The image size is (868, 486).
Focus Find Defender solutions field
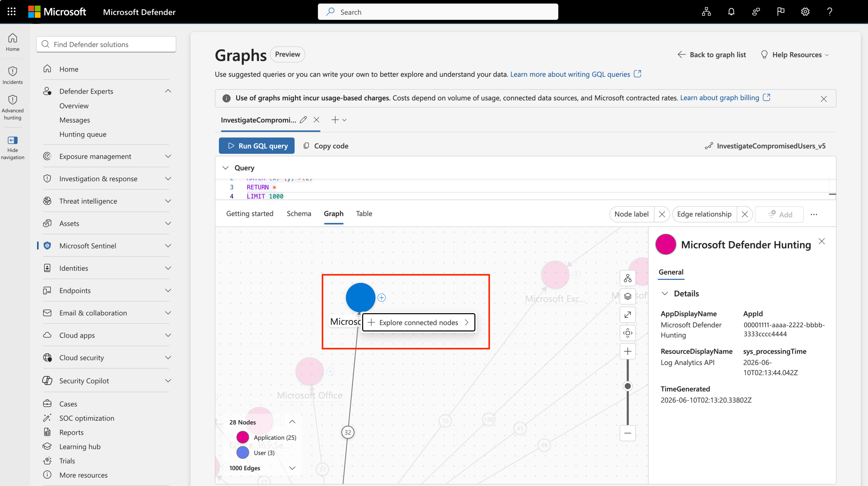(106, 44)
